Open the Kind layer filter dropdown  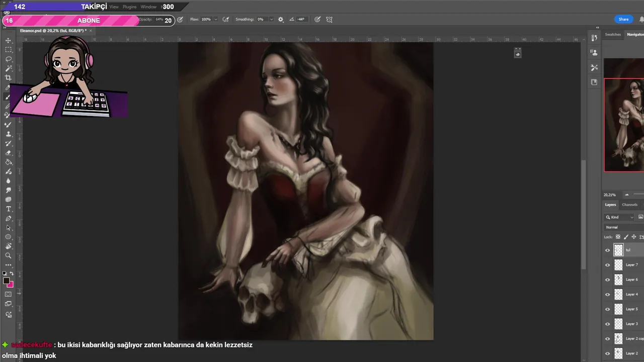click(620, 217)
